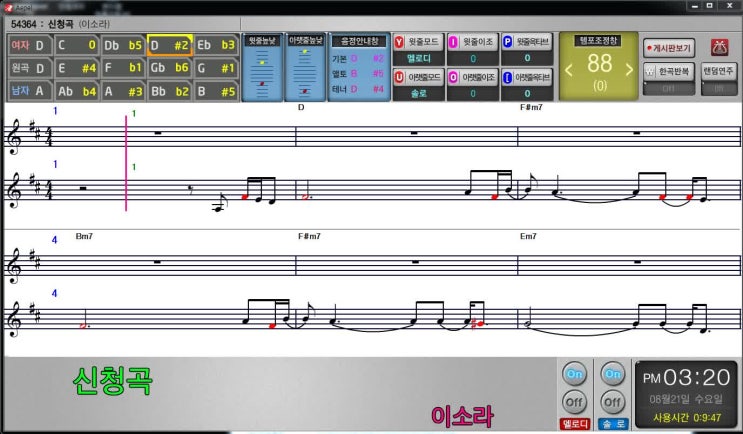
Task: Click the O icon for 아랫줄이조
Action: click(x=453, y=77)
